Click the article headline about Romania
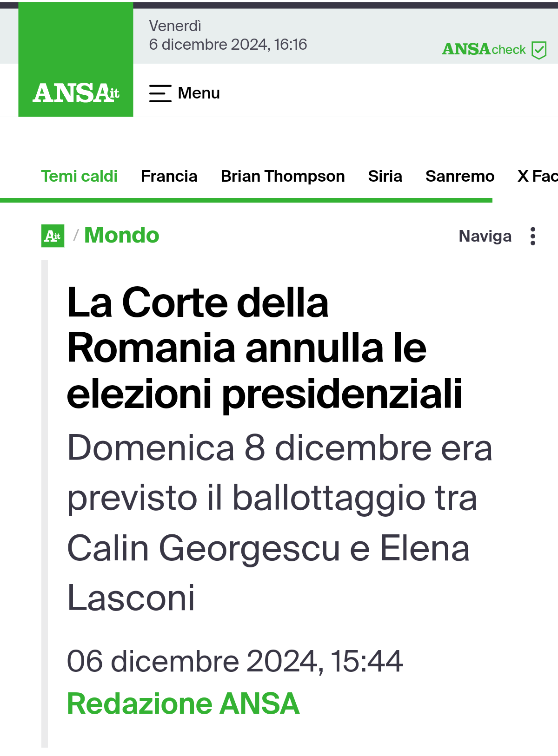The height and width of the screenshot is (756, 558). click(264, 348)
